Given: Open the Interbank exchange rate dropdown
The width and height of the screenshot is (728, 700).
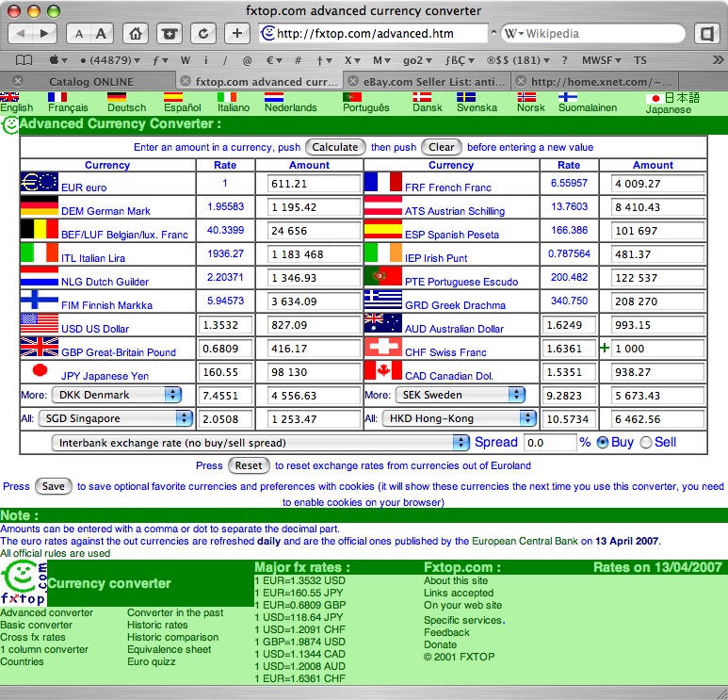Looking at the screenshot, I should point(261,443).
